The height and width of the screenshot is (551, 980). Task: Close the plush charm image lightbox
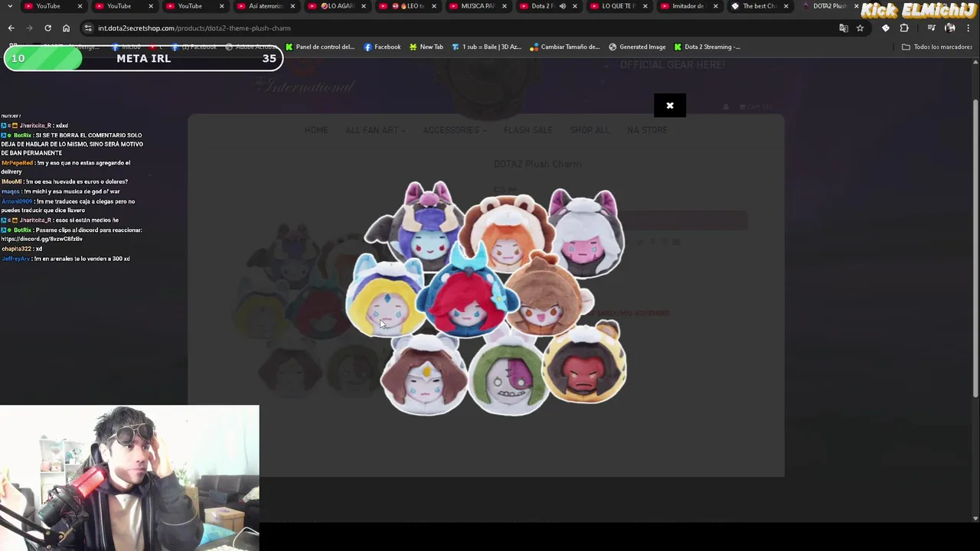point(670,106)
